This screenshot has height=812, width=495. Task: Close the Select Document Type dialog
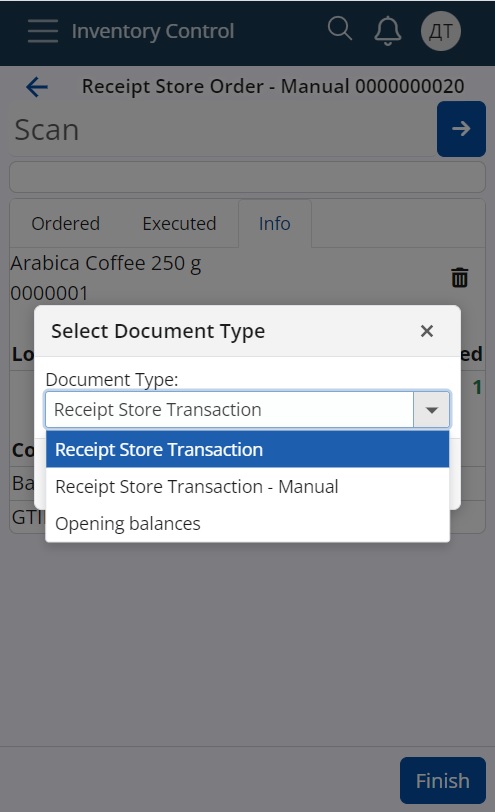point(427,331)
